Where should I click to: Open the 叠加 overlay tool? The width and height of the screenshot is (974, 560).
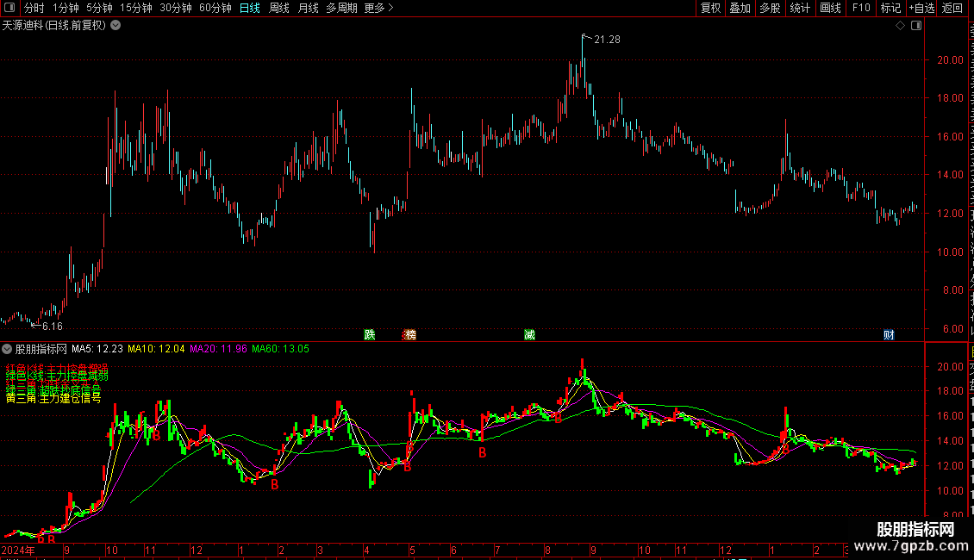[740, 8]
